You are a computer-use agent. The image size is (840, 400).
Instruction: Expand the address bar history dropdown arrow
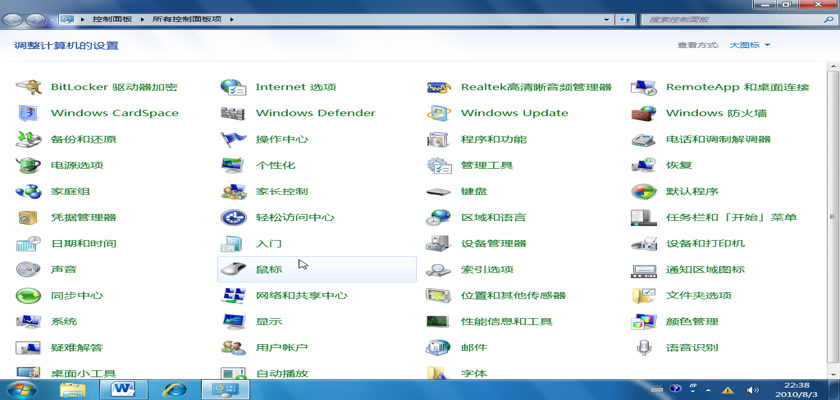[x=603, y=19]
